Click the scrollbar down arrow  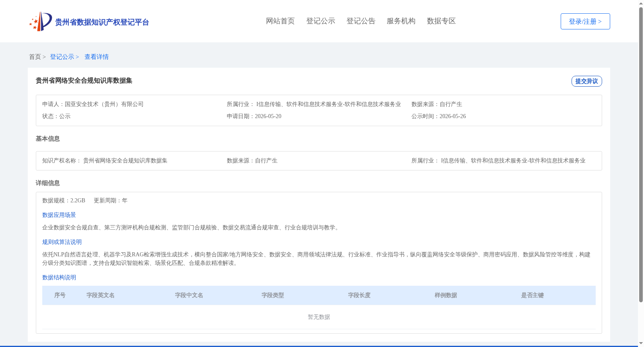point(641,344)
